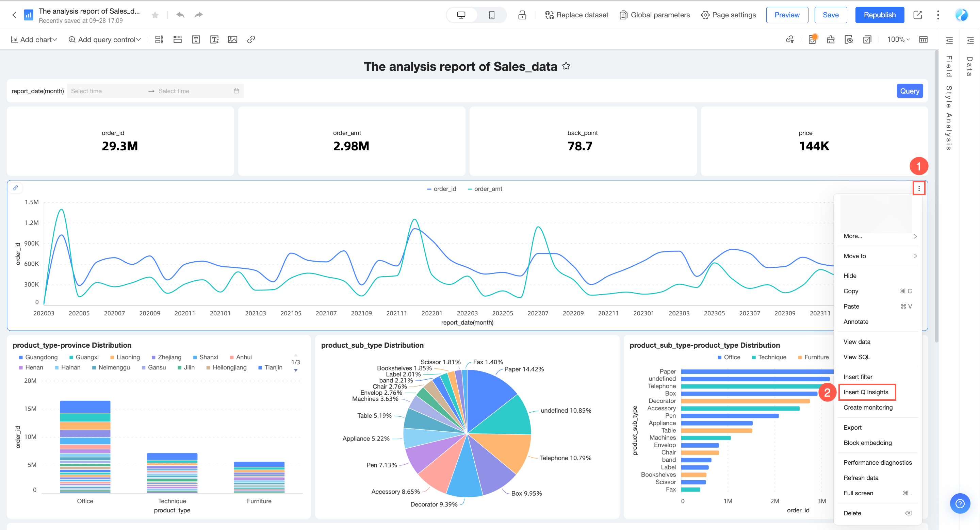The image size is (980, 530).
Task: Open the AI text generation tool icon
Action: pos(214,39)
